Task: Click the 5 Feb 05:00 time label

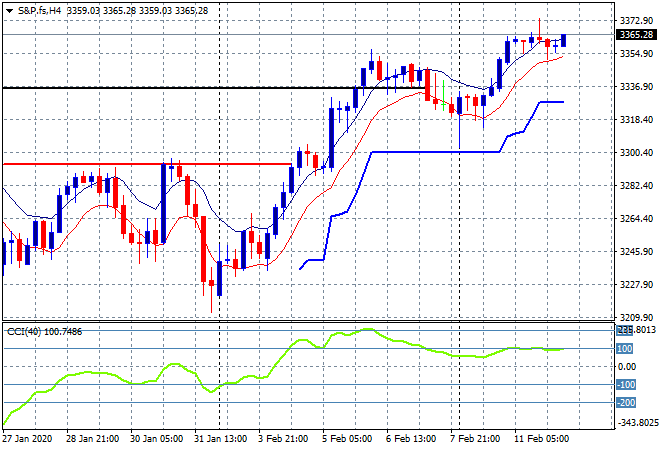Action: [347, 439]
